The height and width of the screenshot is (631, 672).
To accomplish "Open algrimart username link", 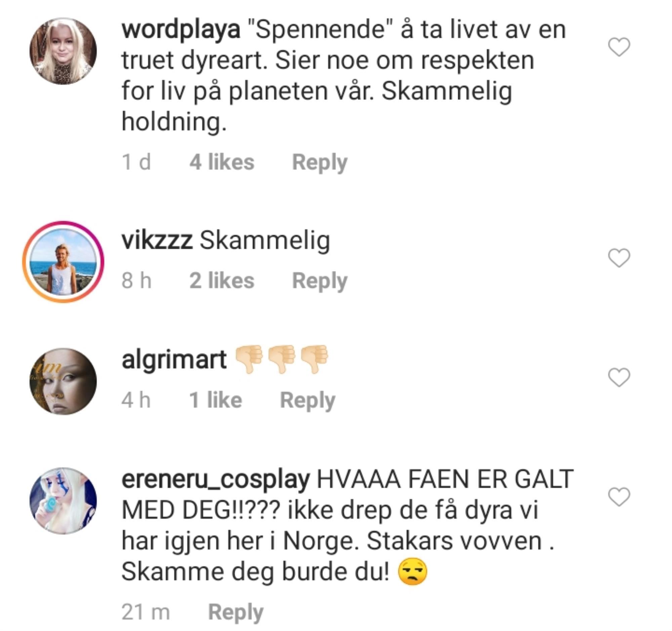I will tap(174, 360).
